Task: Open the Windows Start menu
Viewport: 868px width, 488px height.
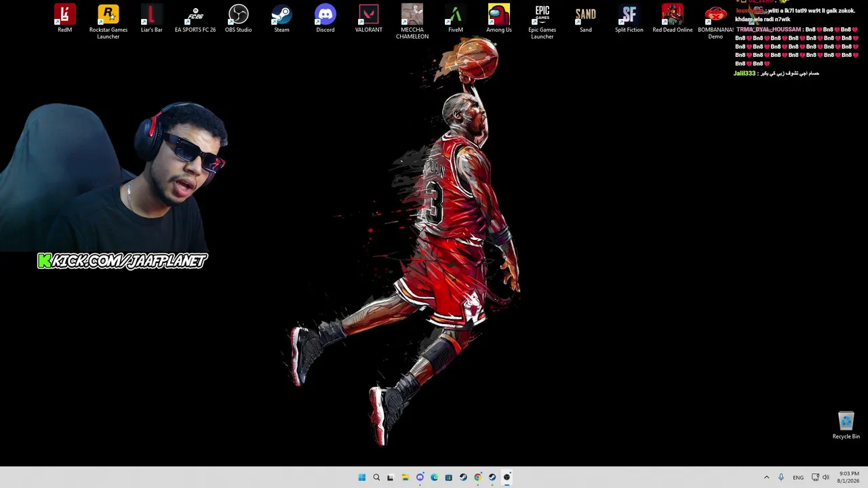Action: tap(362, 477)
